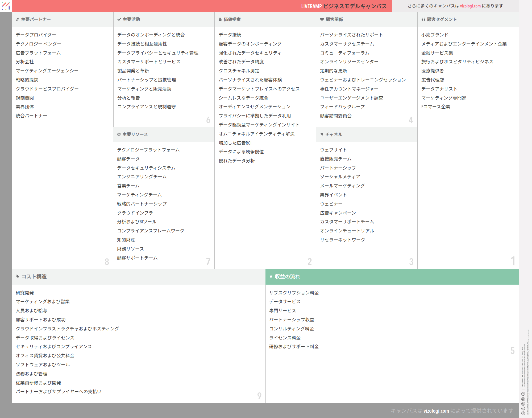Click the ウェブサイト channel entry

pos(333,150)
